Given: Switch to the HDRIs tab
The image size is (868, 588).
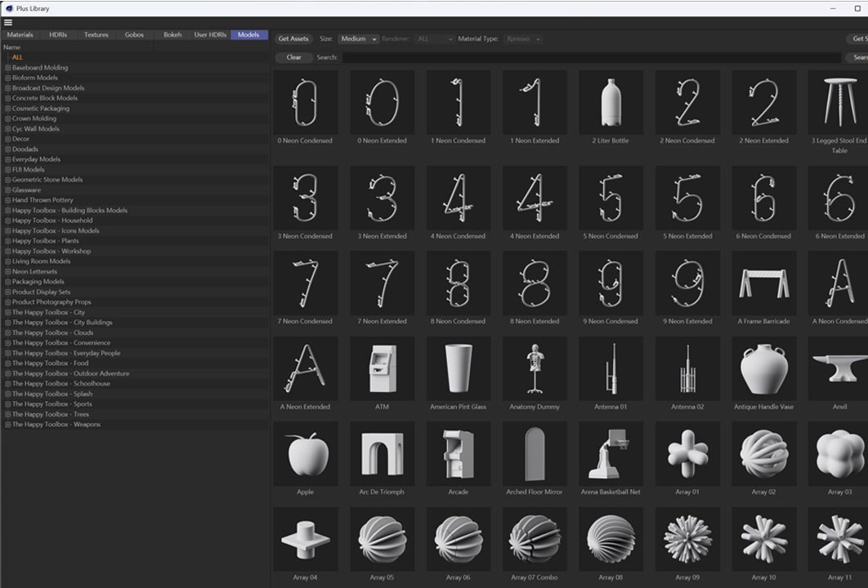Looking at the screenshot, I should click(x=58, y=35).
